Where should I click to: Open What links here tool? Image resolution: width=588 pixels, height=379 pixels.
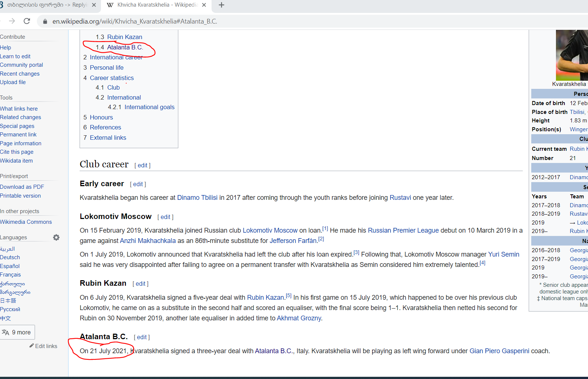pos(19,109)
